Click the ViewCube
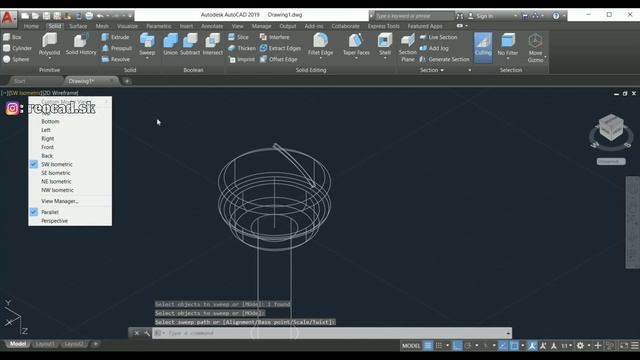The image size is (640, 360). click(x=611, y=128)
